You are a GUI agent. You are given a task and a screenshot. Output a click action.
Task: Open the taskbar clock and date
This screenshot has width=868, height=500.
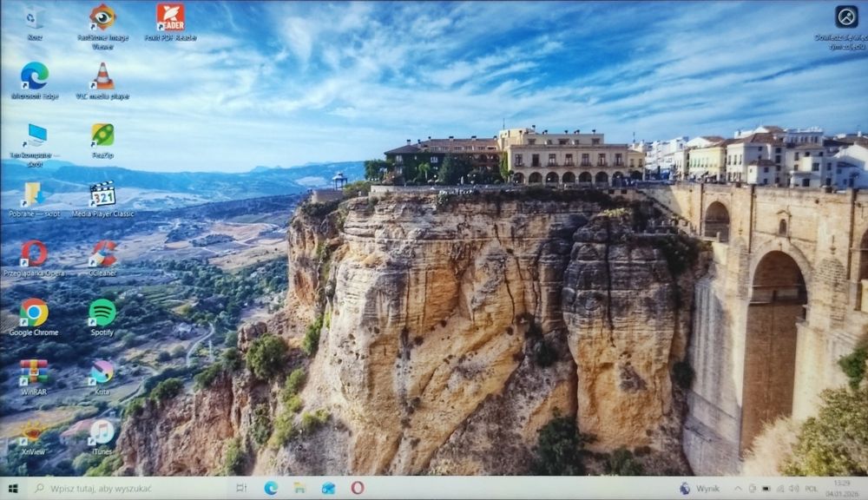click(842, 489)
